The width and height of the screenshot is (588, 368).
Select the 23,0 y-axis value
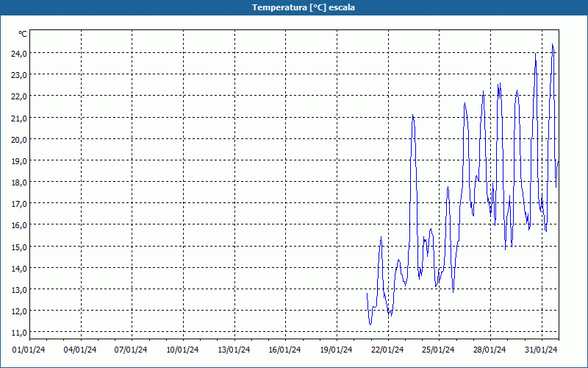pos(19,75)
